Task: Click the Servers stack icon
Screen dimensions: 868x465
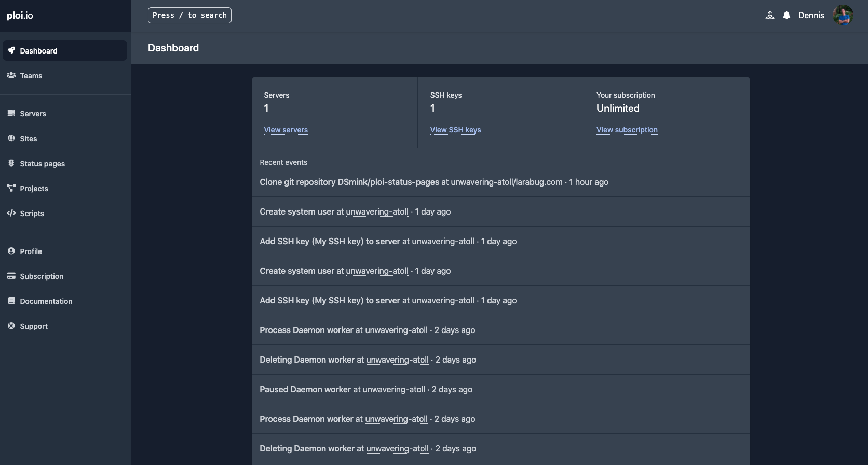Action: [11, 113]
